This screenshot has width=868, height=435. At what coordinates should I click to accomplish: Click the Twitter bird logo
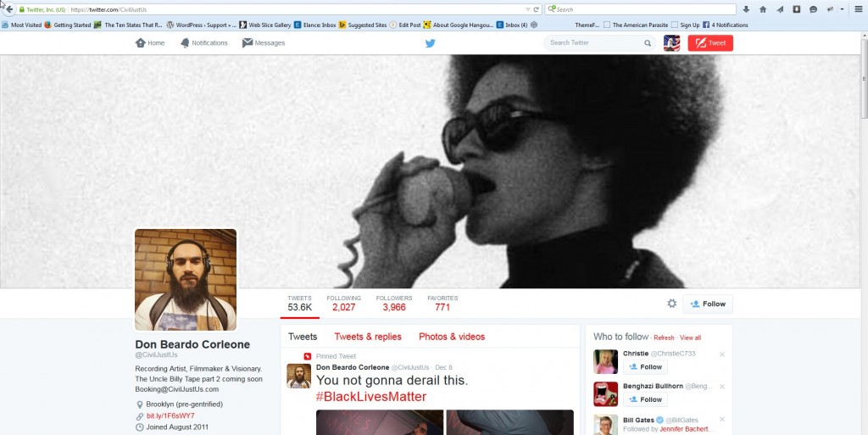pos(430,43)
